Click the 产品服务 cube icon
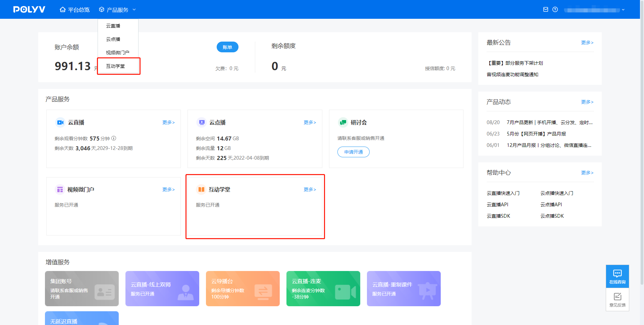The height and width of the screenshot is (325, 644). pos(102,10)
